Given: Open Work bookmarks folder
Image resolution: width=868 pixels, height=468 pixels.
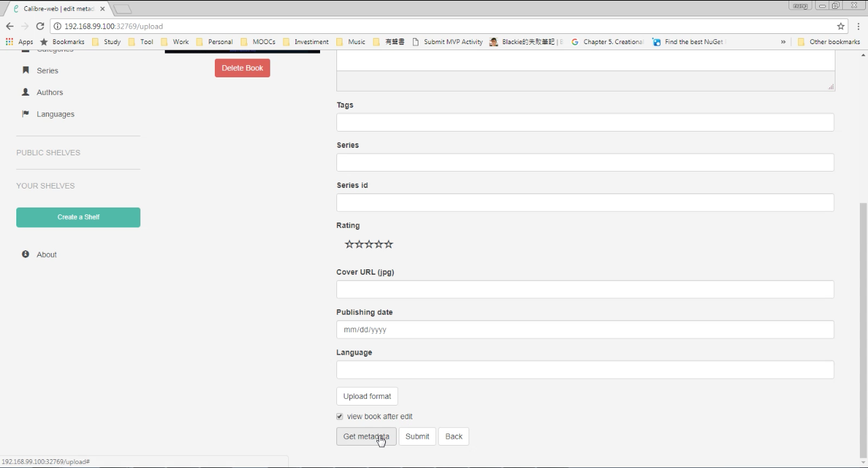Looking at the screenshot, I should point(175,41).
